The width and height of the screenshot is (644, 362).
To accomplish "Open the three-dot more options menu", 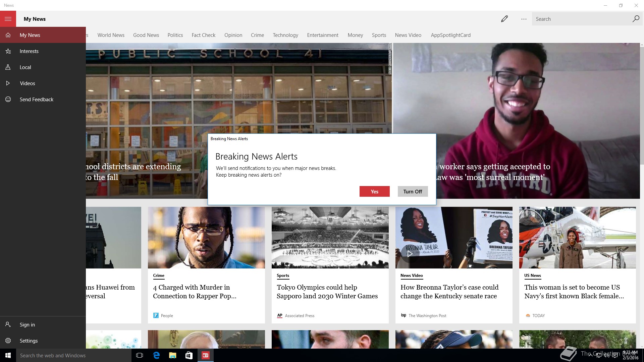I will pyautogui.click(x=524, y=19).
